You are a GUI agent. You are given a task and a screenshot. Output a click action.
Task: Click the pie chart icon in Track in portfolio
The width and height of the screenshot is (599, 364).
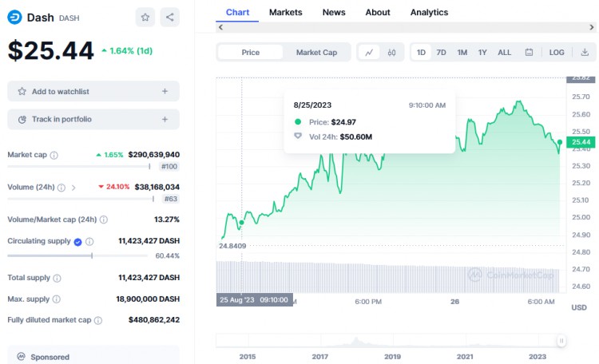22,120
